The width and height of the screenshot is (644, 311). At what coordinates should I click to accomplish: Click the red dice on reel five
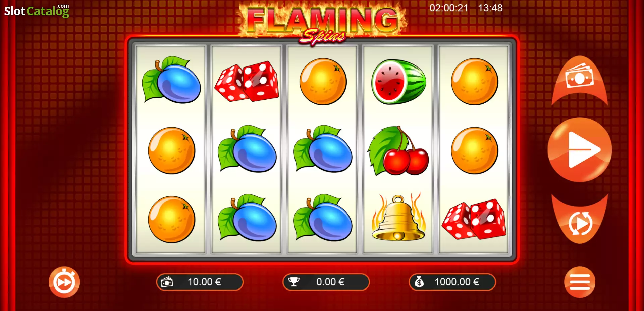click(474, 219)
